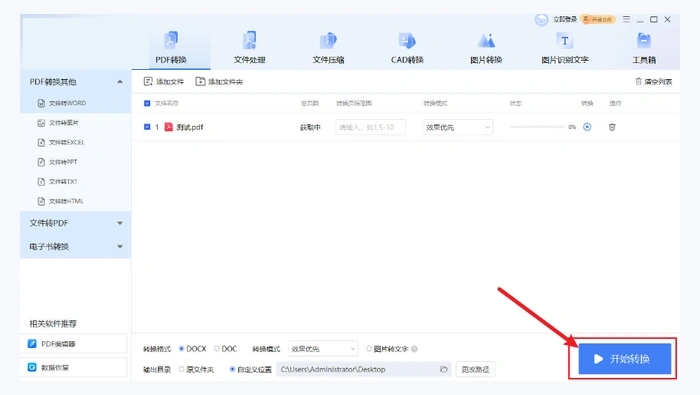Click the output path field showing Desktop
Viewport: 700px width, 395px height.
(x=363, y=370)
